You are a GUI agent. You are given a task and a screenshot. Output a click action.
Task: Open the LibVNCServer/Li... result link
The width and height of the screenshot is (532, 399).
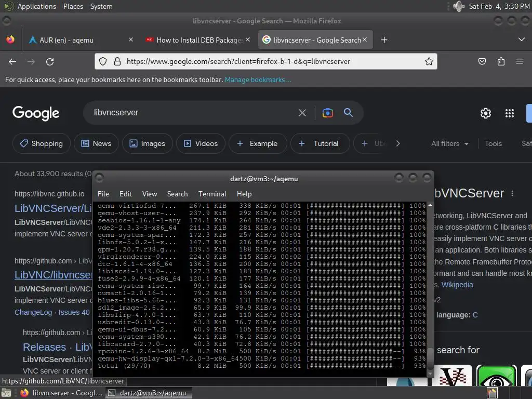click(53, 208)
